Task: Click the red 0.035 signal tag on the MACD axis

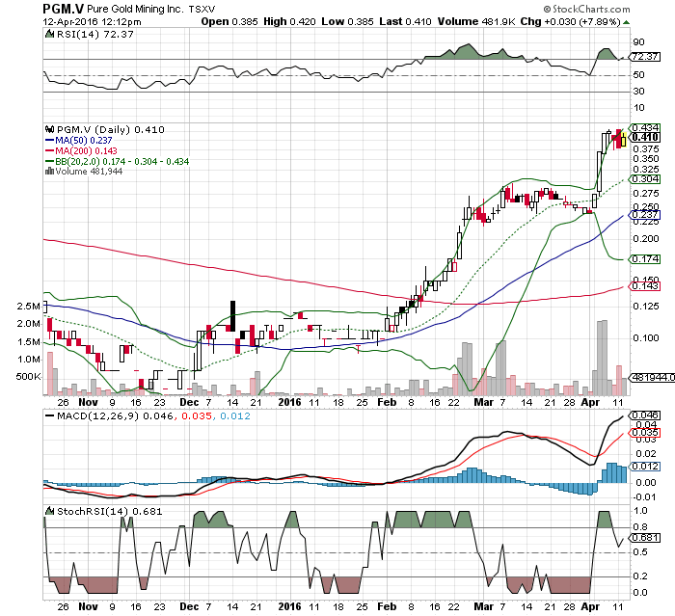Action: [645, 433]
